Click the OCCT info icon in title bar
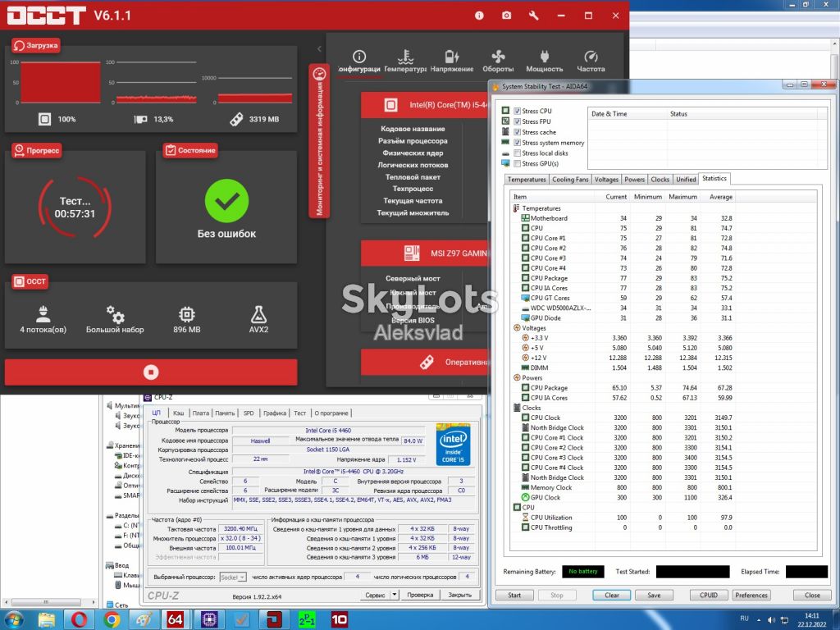Image resolution: width=840 pixels, height=630 pixels. pos(479,16)
